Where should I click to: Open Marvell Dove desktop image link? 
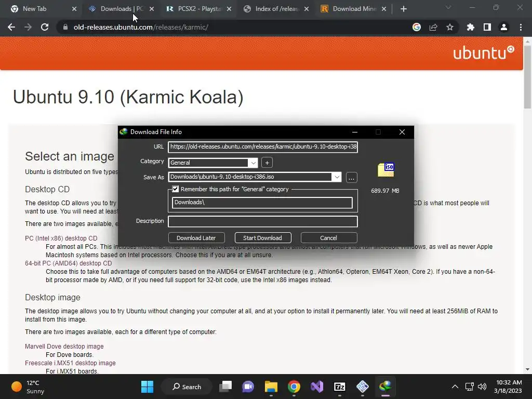(x=64, y=347)
